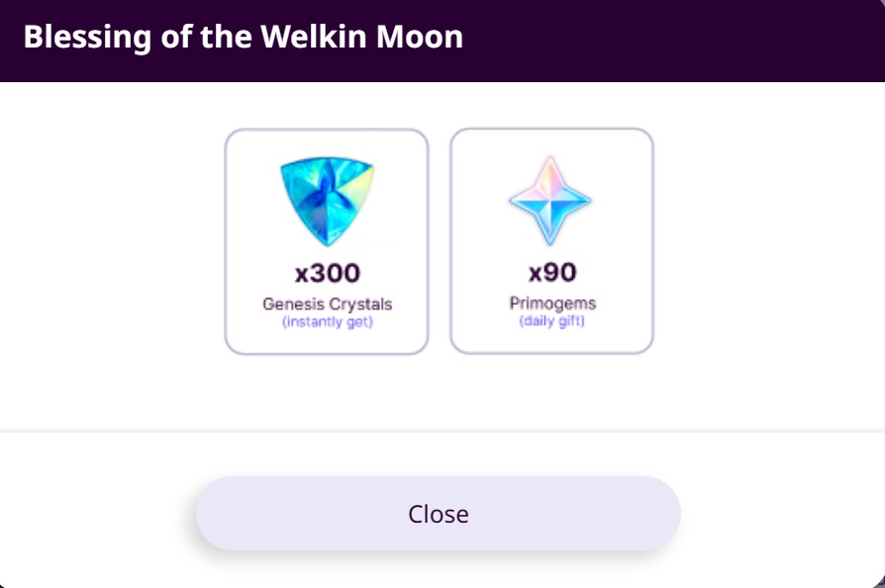Viewport: 885px width, 588px height.
Task: Click the empty footer area right of the Close button
Action: (x=782, y=513)
